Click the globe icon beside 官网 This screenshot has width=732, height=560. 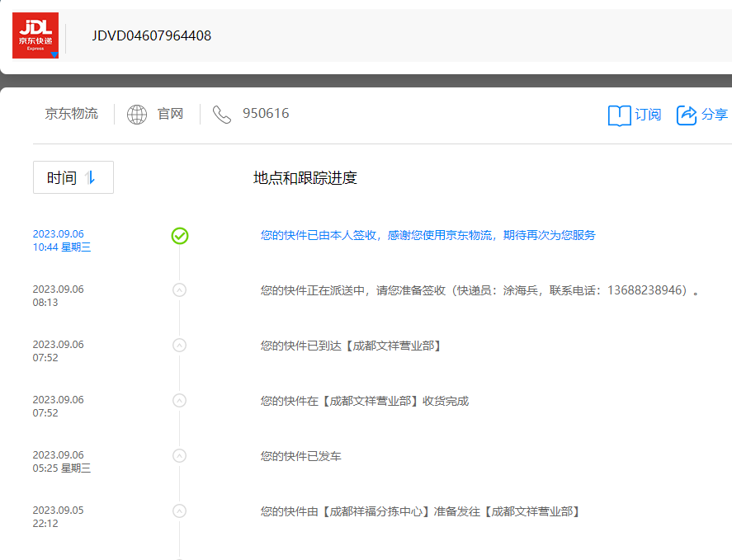click(137, 115)
